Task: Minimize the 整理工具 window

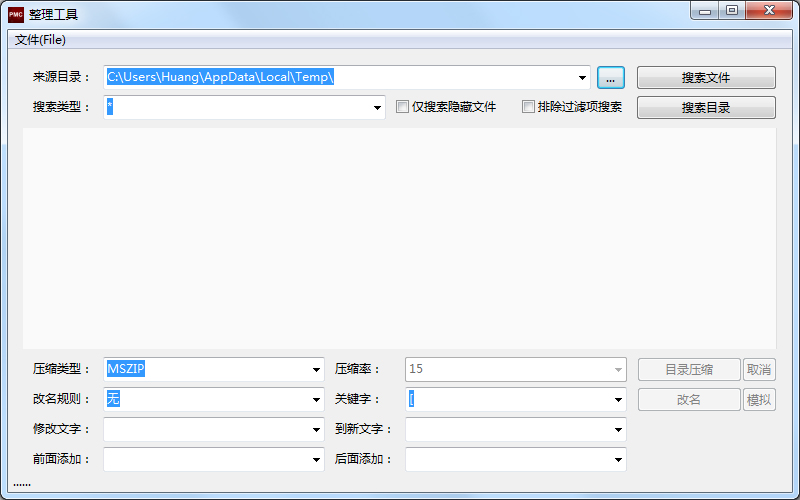Action: [x=706, y=11]
